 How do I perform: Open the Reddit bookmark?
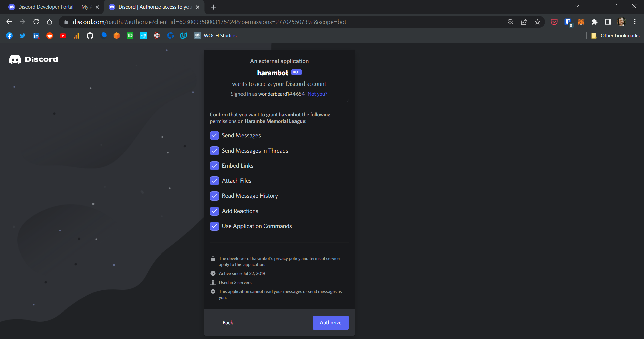[x=50, y=36]
